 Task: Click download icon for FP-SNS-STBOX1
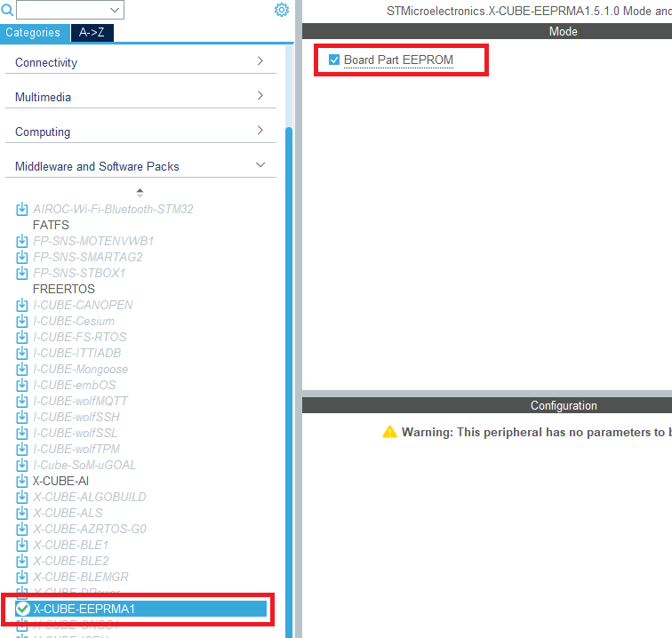(22, 273)
